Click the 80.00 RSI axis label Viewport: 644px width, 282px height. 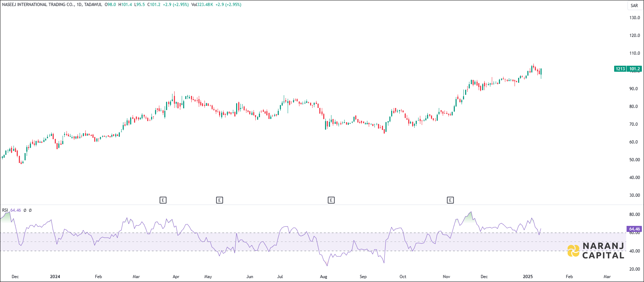[x=634, y=215]
